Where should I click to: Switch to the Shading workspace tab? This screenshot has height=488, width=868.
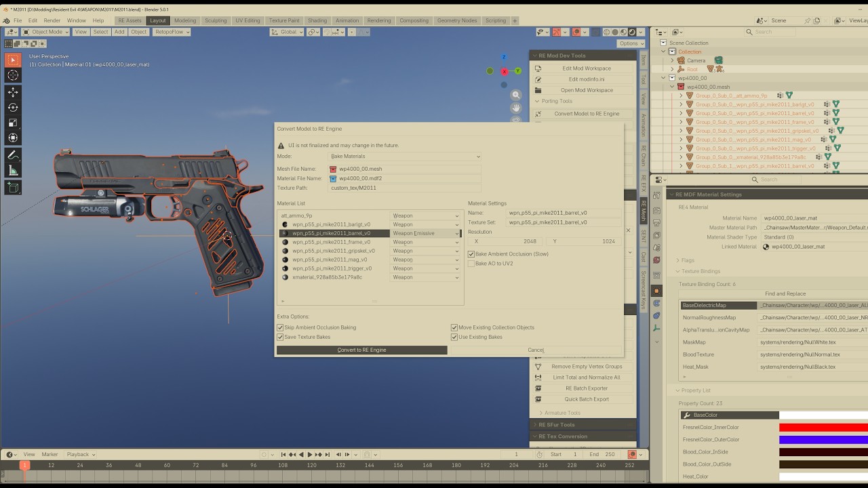coord(317,20)
